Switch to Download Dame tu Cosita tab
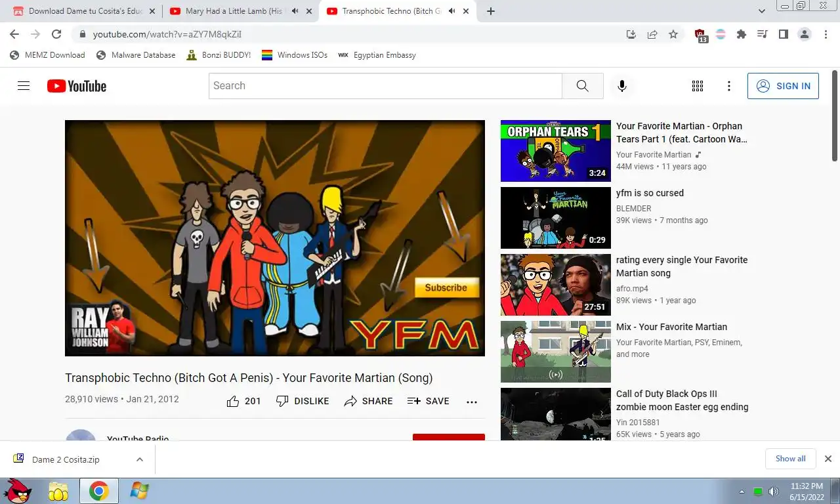 84,11
